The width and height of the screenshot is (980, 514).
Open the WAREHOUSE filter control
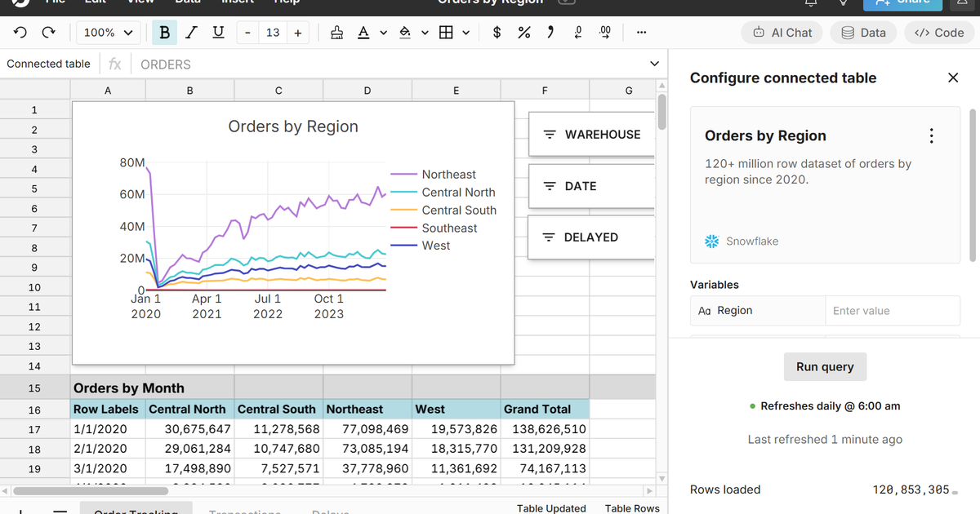click(x=592, y=134)
